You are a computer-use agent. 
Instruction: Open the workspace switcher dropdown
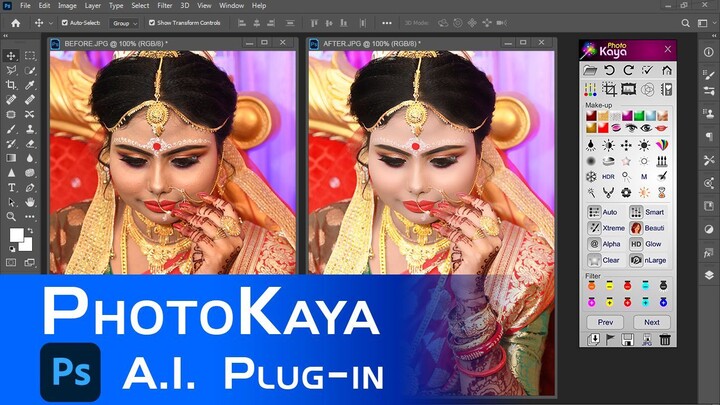(x=703, y=23)
